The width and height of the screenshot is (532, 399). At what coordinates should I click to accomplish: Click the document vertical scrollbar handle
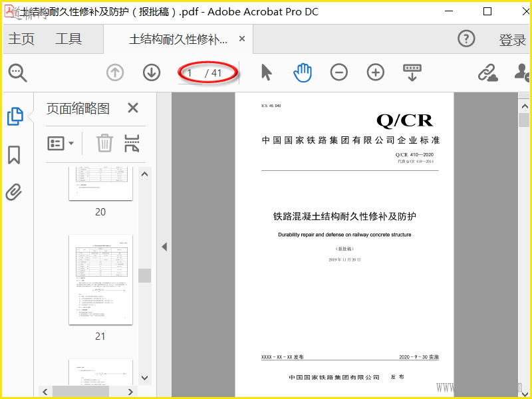[525, 120]
